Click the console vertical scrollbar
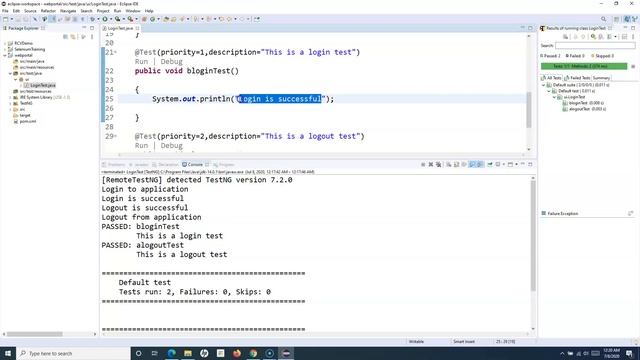 click(533, 235)
